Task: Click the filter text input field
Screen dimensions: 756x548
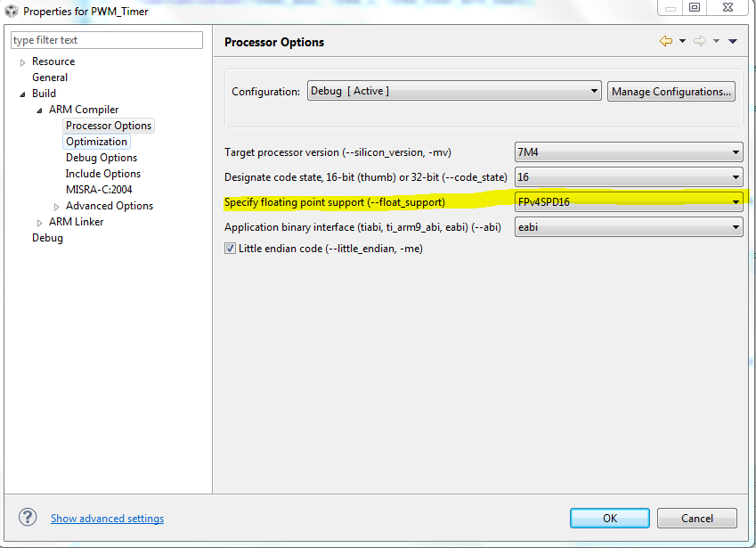Action: (x=107, y=40)
